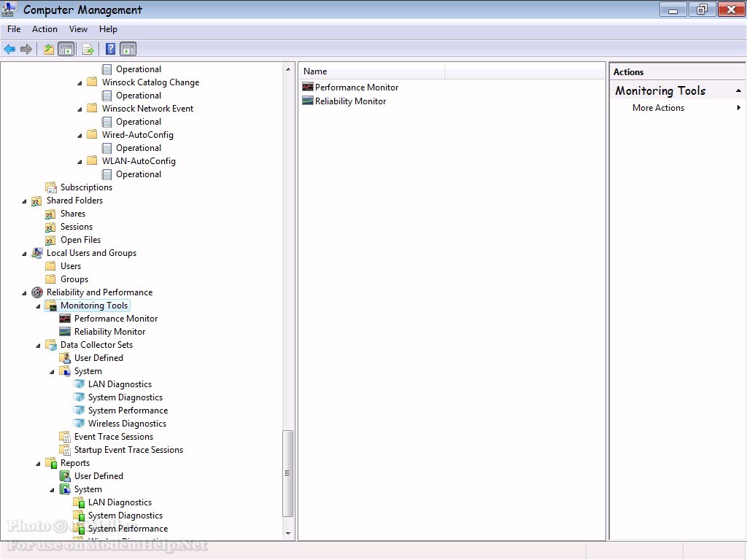Click the Reliability Monitor icon in the tree
Viewport: 747px width, 560px height.
[x=65, y=332]
